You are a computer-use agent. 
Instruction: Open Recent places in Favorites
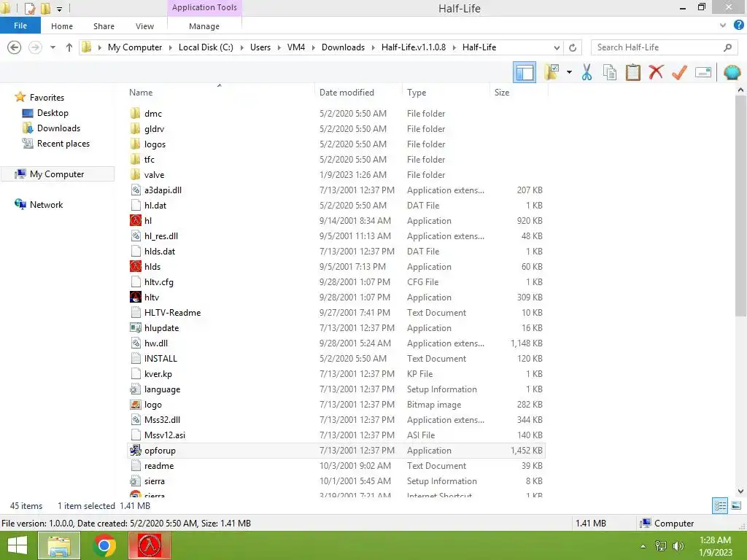point(63,144)
